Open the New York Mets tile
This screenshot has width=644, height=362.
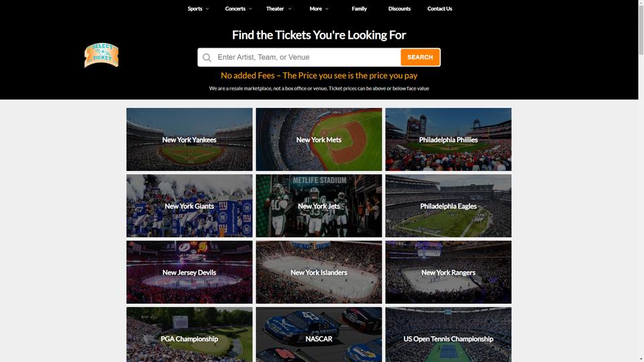(319, 139)
